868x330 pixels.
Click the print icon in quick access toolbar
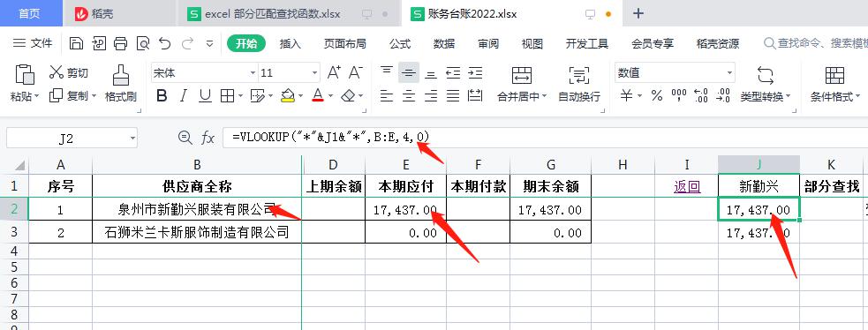tap(120, 43)
